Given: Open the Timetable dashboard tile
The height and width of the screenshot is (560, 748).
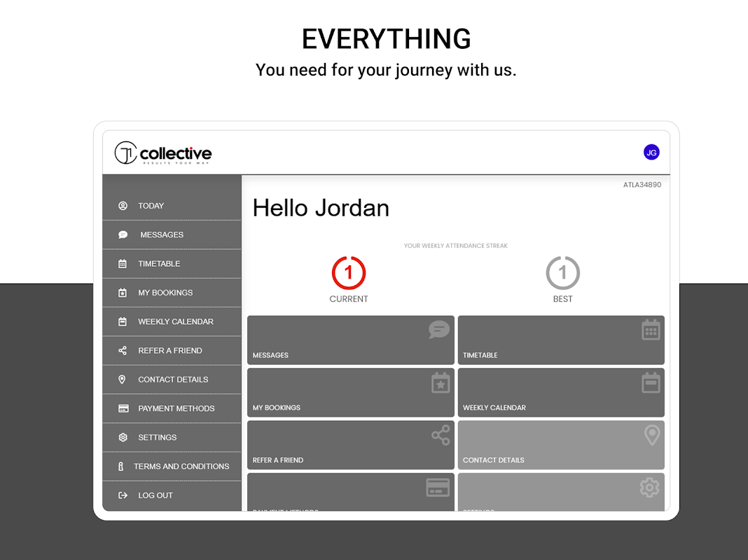Looking at the screenshot, I should pos(561,339).
